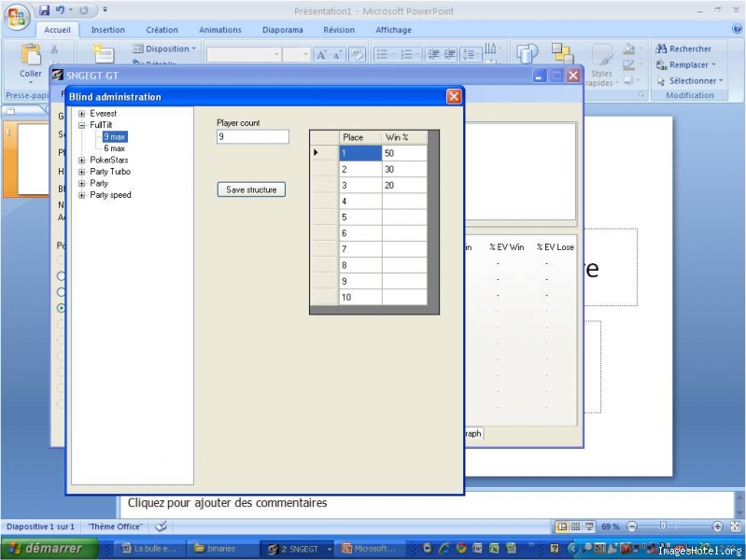Click the Arrange objects icon
Viewport: 746px width, 560px height.
(562, 53)
